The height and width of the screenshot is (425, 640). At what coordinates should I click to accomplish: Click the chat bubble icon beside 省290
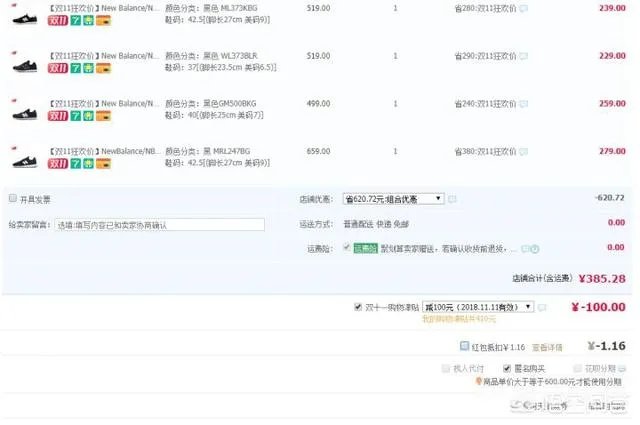tap(524, 56)
